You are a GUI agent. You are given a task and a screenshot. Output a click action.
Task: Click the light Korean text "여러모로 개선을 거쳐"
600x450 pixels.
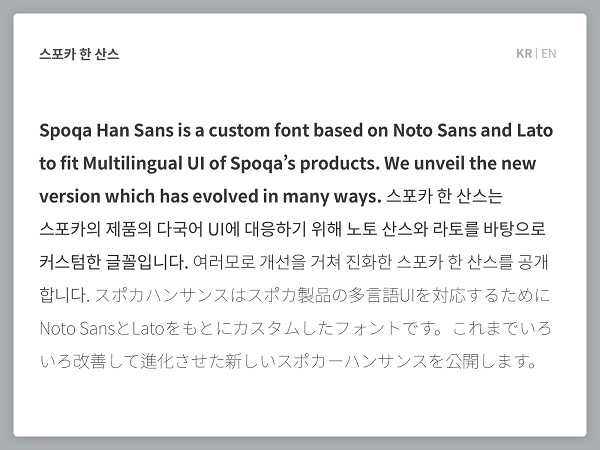[x=267, y=262]
